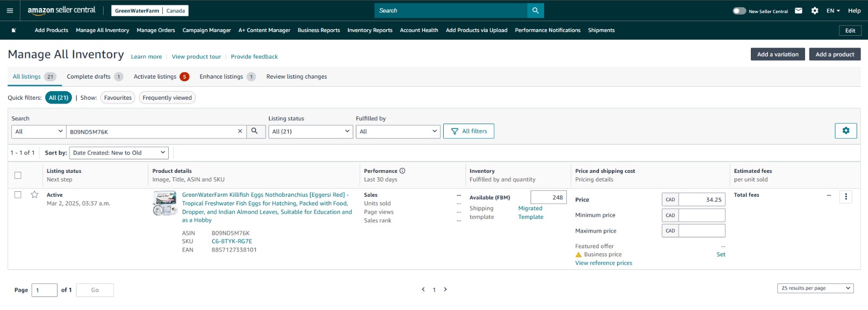Open Shipments nav item
The width and height of the screenshot is (868, 310).
click(x=602, y=30)
